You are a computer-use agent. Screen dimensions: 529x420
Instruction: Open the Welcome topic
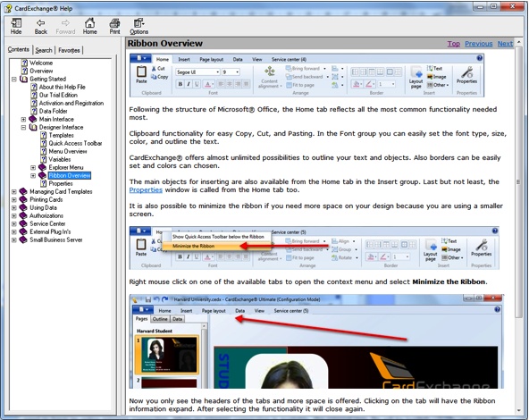pos(41,63)
